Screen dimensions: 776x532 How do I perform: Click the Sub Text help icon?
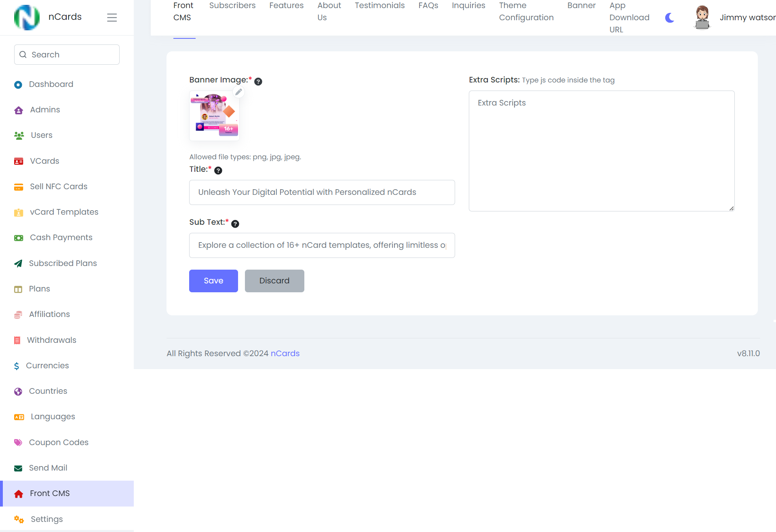coord(235,224)
